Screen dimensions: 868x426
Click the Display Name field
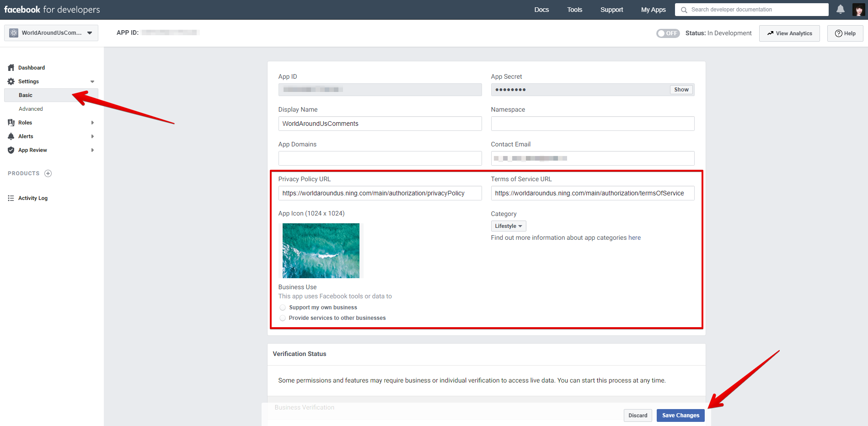click(x=380, y=124)
